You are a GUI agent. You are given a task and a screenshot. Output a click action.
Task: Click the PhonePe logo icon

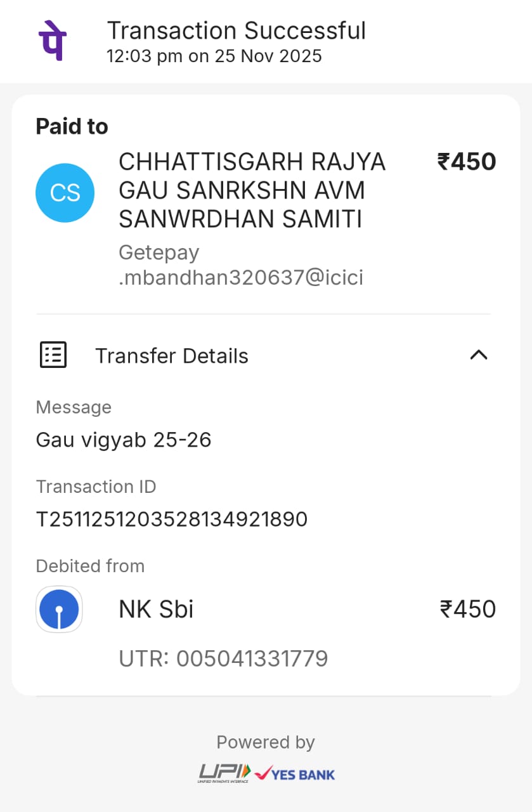(x=52, y=40)
